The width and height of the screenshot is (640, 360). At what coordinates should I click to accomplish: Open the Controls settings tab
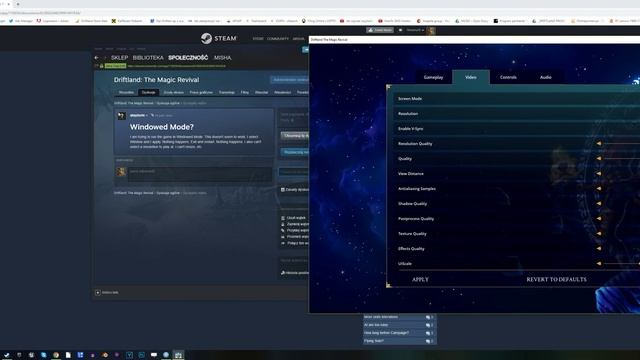click(x=508, y=77)
